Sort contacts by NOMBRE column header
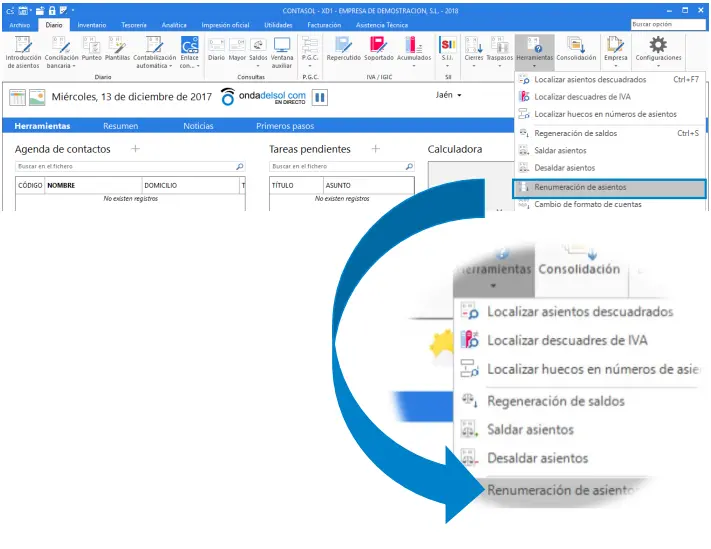Viewport: 711px width, 549px height. click(93, 185)
